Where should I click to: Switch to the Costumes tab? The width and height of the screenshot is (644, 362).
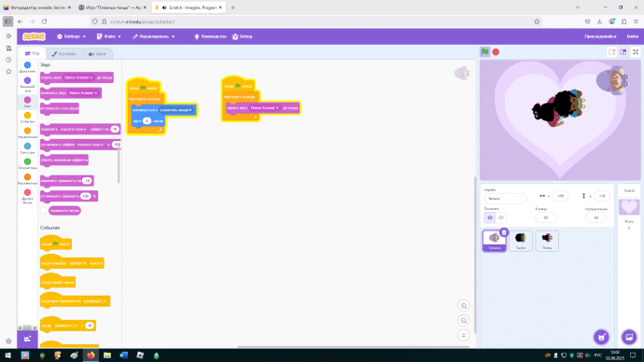[64, 54]
